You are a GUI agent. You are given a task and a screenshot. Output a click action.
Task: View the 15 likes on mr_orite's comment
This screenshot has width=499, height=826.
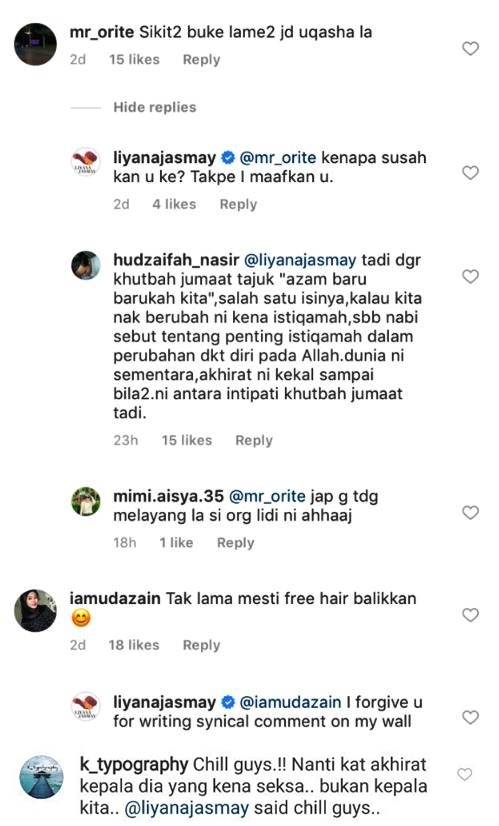pos(134,60)
